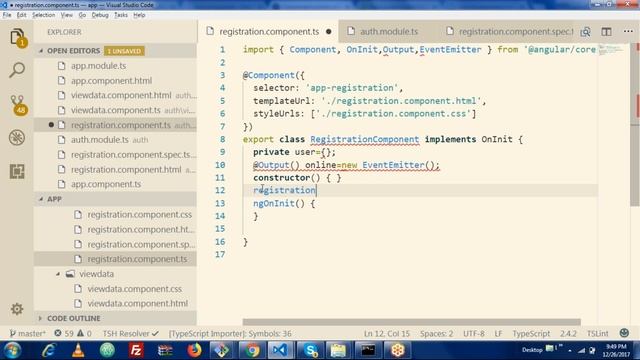Open VLC media player from taskbar
This screenshot has width=640, height=360.
point(78,351)
